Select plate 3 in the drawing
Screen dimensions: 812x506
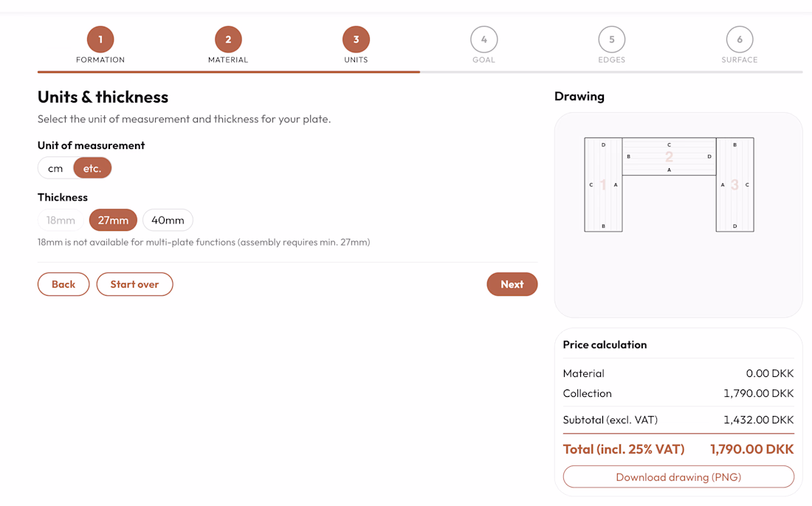[734, 184]
